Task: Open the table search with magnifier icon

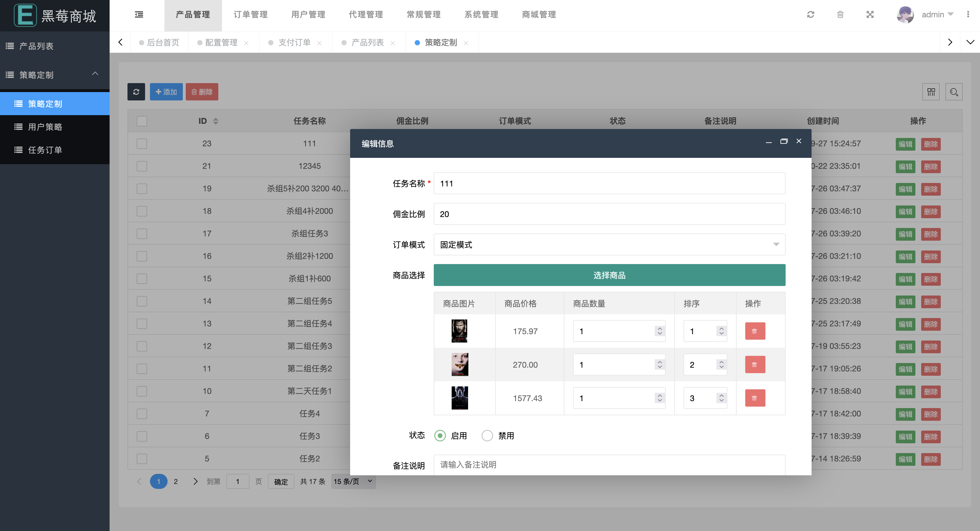Action: point(954,91)
